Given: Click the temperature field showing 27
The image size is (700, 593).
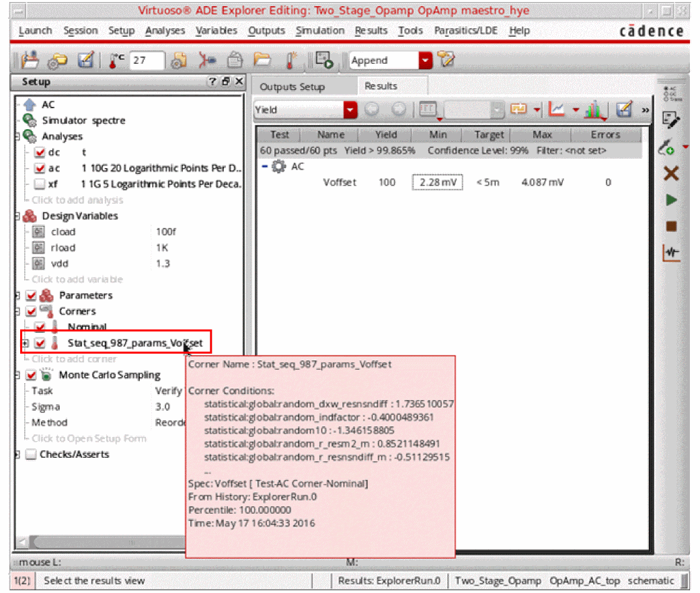Looking at the screenshot, I should coord(147,60).
